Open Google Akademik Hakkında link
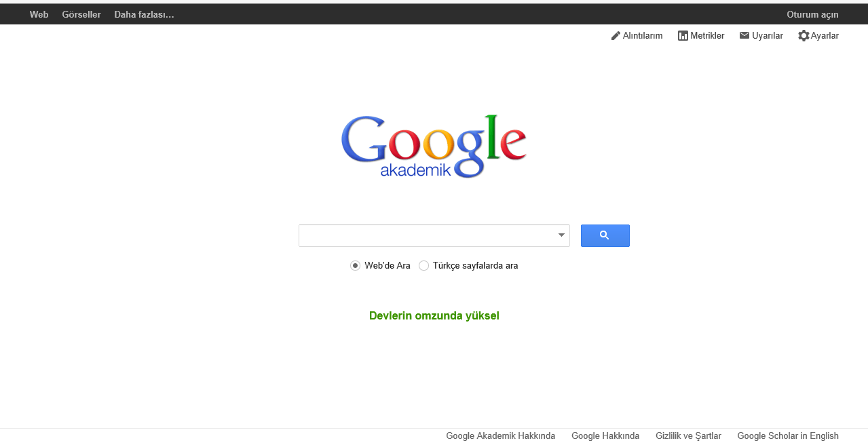868x447 pixels. pos(501,436)
